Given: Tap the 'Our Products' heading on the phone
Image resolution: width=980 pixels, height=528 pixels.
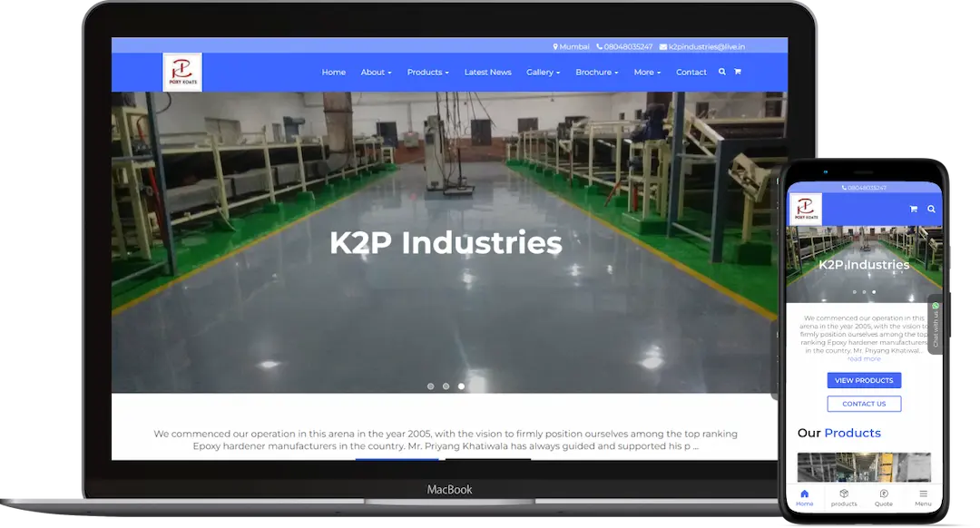Looking at the screenshot, I should point(838,433).
